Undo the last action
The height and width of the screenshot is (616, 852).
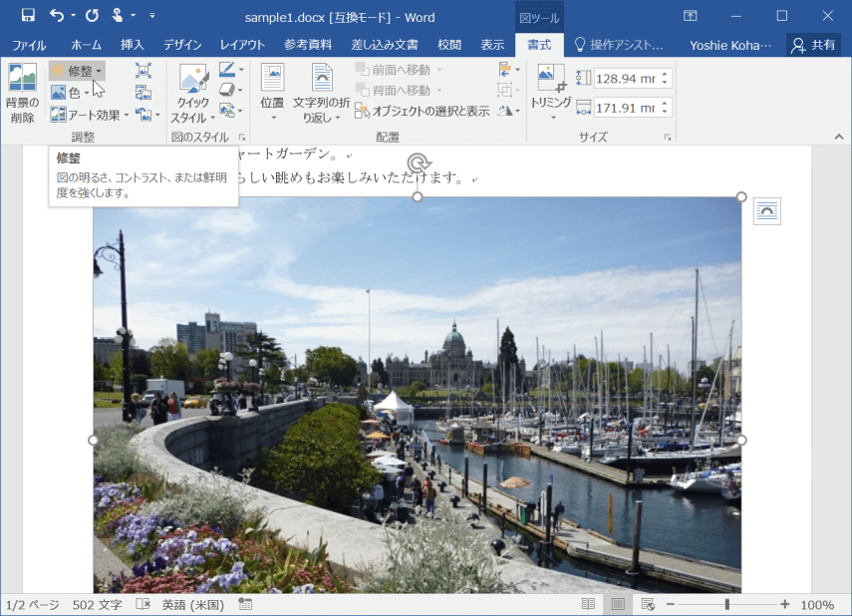point(57,15)
